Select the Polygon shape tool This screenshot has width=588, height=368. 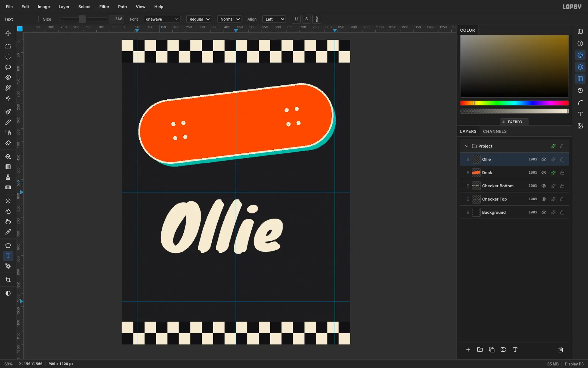[8, 245]
